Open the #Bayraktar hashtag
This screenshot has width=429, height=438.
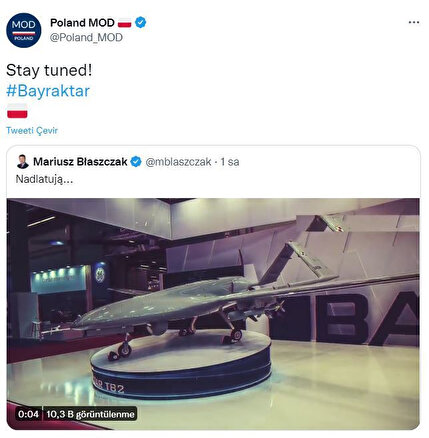[48, 91]
